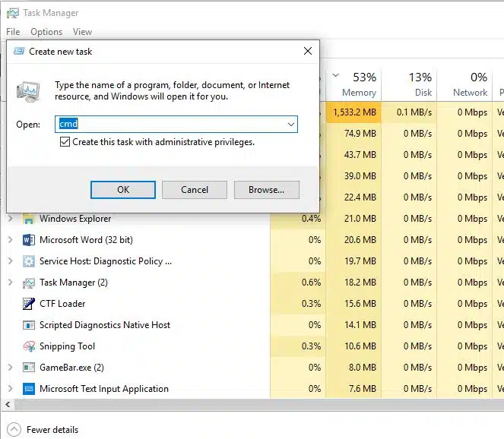
Task: Select the Microsoft Word (32 bit) row
Action: click(x=86, y=240)
